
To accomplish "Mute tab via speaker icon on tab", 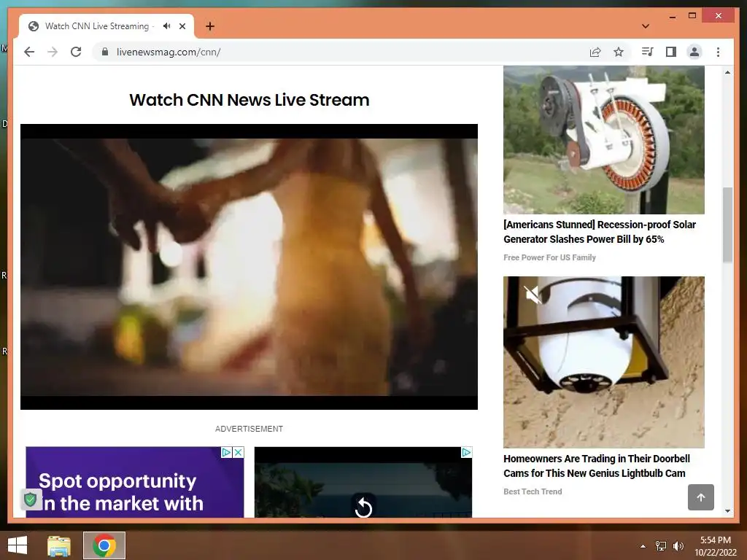I will click(x=166, y=26).
